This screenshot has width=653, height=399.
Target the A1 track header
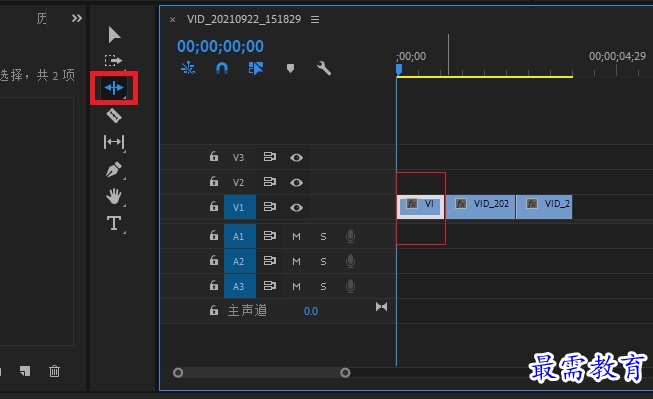tap(239, 236)
